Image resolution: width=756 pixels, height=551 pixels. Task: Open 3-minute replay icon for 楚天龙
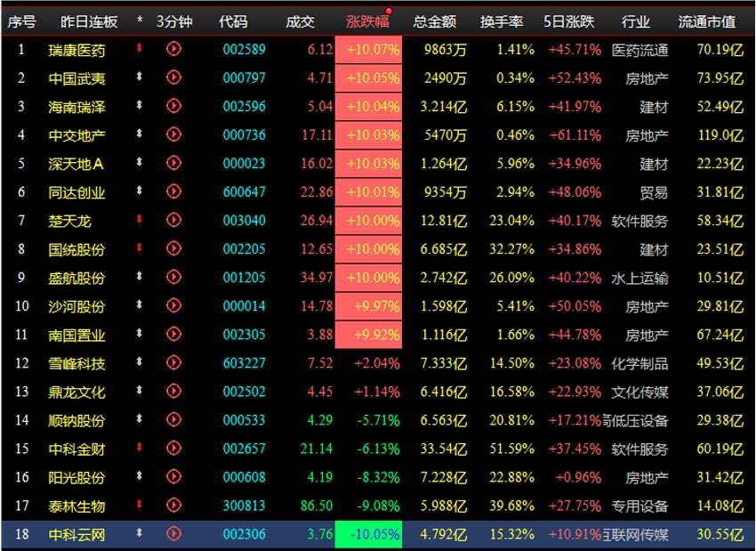coord(173,220)
